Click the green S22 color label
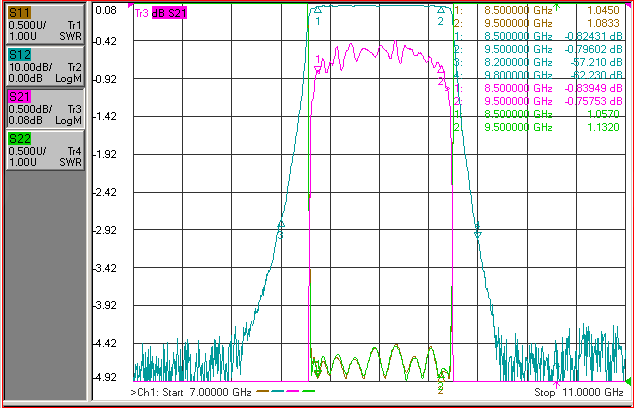Image resolution: width=634 pixels, height=408 pixels. click(x=19, y=139)
